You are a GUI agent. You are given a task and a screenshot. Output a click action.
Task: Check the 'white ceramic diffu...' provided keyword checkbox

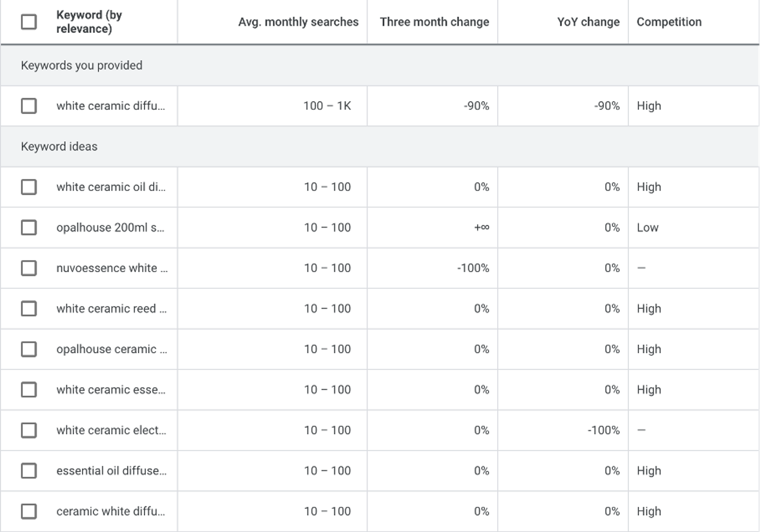29,106
